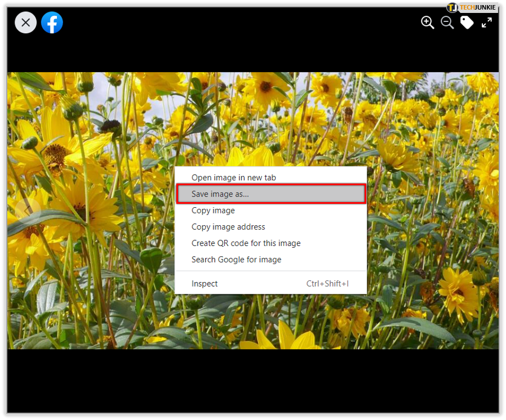The image size is (506, 420).
Task: Click 'Search Google for image'
Action: [x=236, y=260]
